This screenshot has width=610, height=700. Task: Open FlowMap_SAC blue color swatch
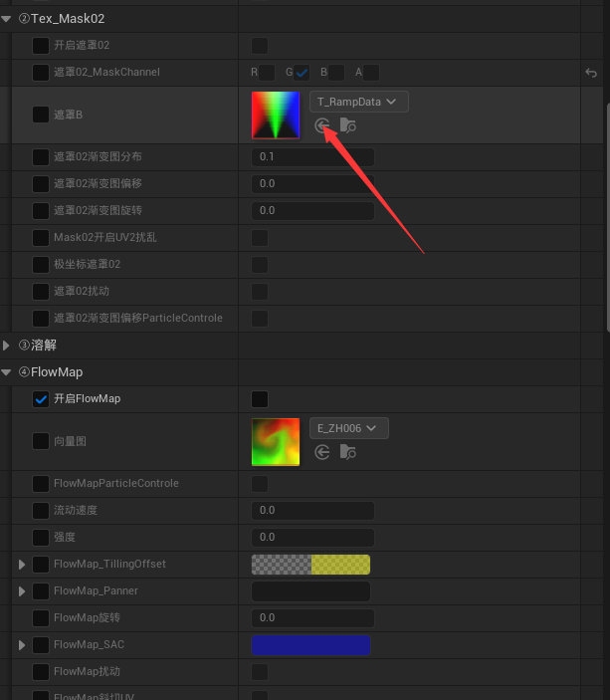click(311, 645)
